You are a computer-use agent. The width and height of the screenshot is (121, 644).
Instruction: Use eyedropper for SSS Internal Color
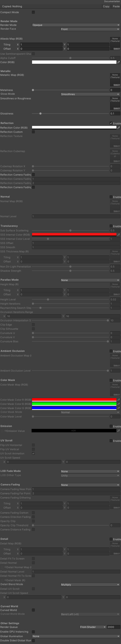[x=118, y=235]
